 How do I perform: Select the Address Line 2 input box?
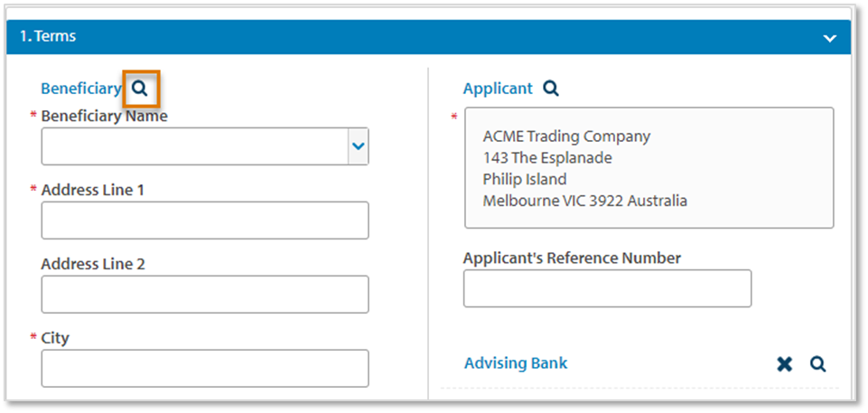205,295
